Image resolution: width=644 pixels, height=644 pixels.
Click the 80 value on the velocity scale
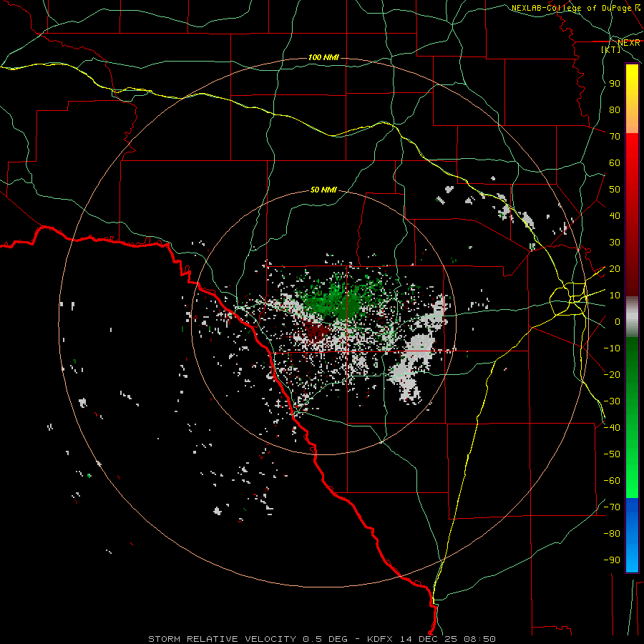point(615,109)
